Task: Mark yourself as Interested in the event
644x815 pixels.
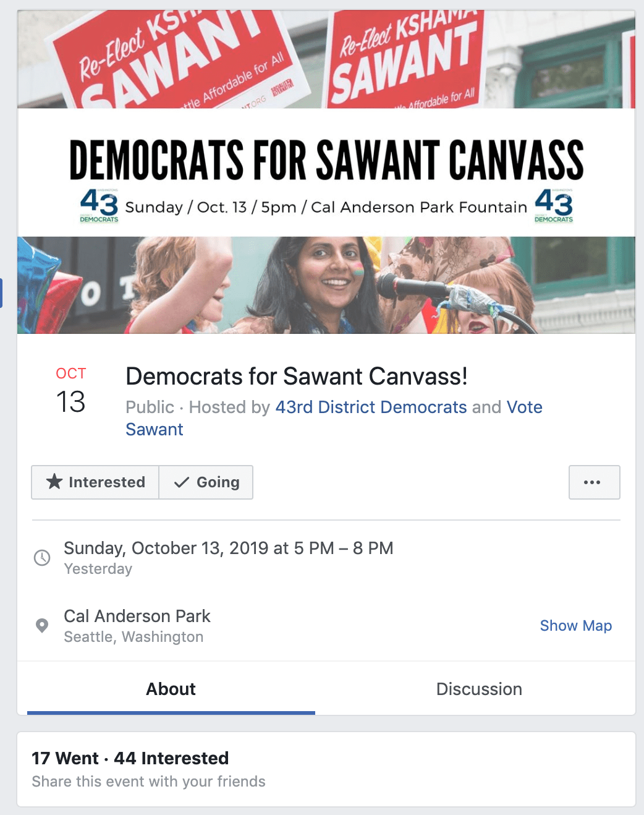Action: 95,482
